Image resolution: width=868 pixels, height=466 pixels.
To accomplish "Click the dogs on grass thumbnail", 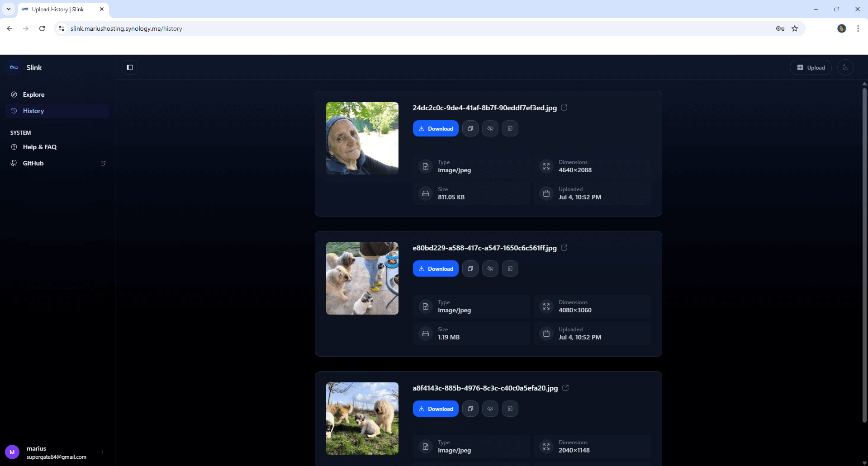I will 362,419.
